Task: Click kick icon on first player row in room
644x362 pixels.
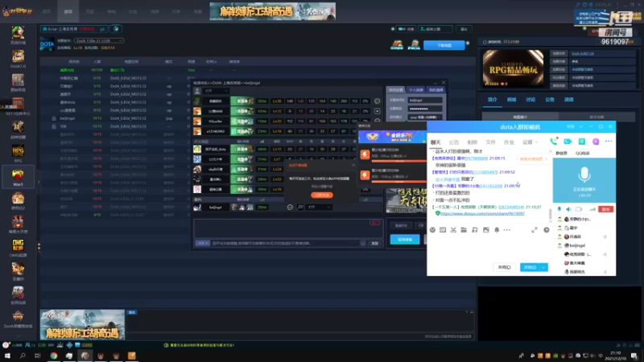Action: coord(377,101)
